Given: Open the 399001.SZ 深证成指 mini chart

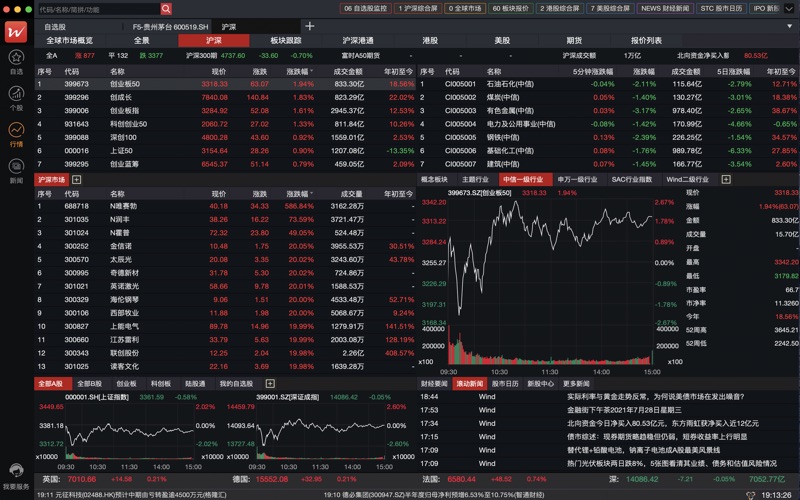Looking at the screenshot, I should pyautogui.click(x=320, y=431).
